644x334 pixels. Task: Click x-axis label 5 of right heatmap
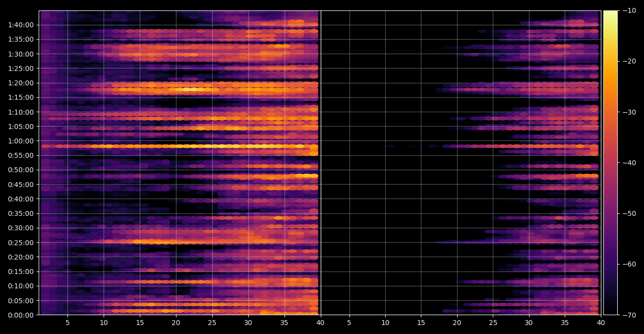pyautogui.click(x=350, y=323)
